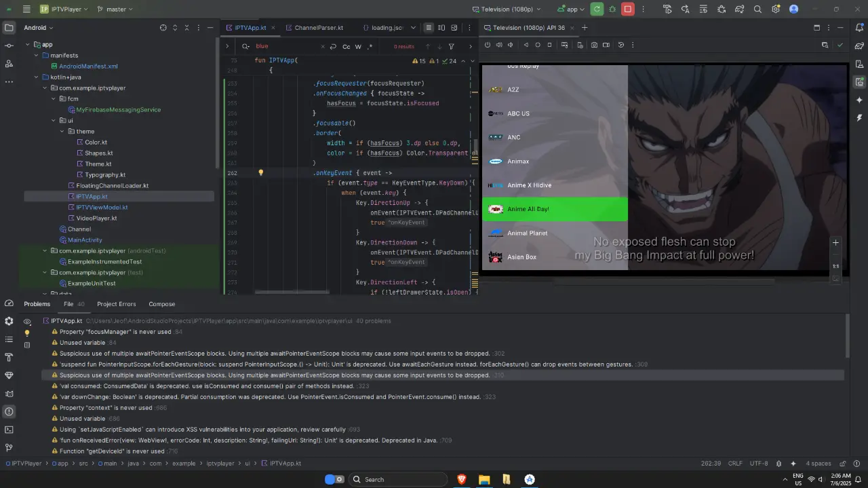
Task: Toggle Words W option in find bar
Action: point(358,46)
